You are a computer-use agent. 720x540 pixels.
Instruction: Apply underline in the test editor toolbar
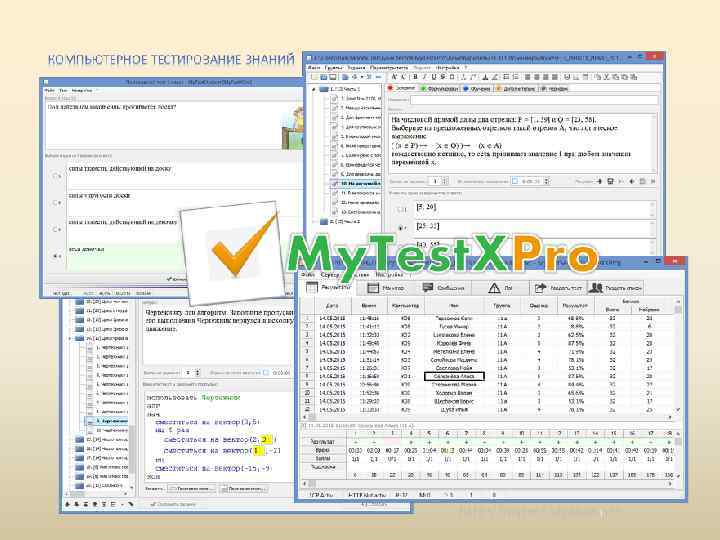click(433, 77)
